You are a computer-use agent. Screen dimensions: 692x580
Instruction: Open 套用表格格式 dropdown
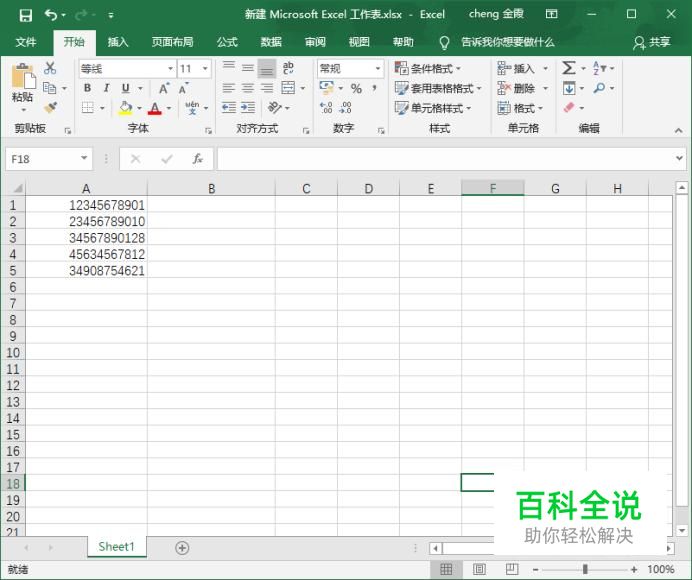[437, 88]
